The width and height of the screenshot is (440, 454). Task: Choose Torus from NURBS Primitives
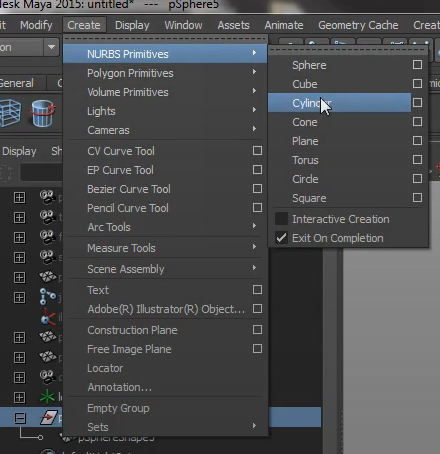click(x=339, y=160)
